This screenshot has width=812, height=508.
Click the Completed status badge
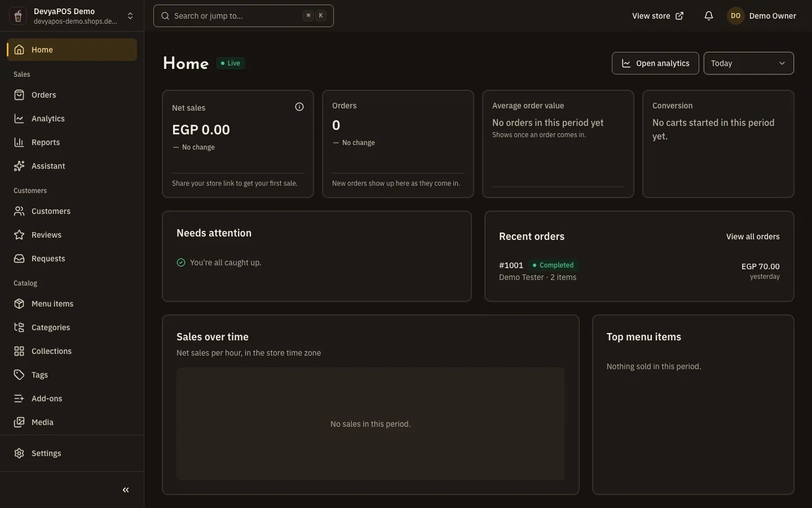tap(553, 265)
